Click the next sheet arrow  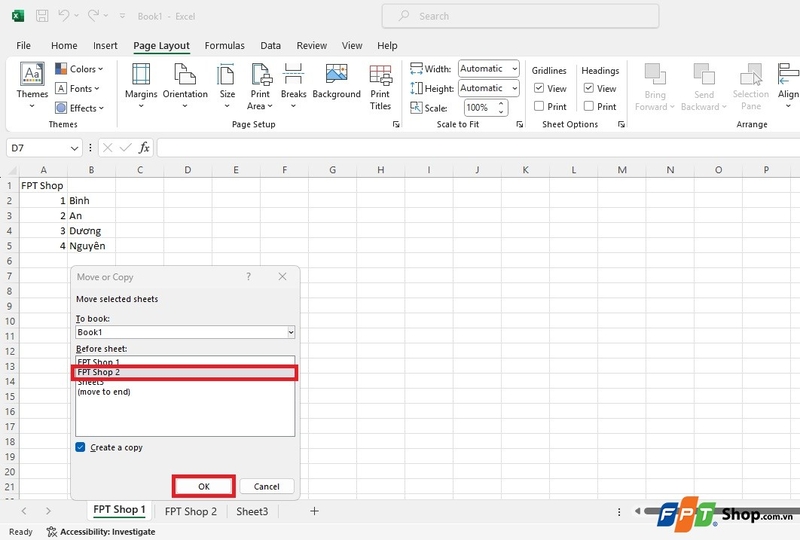(48, 511)
